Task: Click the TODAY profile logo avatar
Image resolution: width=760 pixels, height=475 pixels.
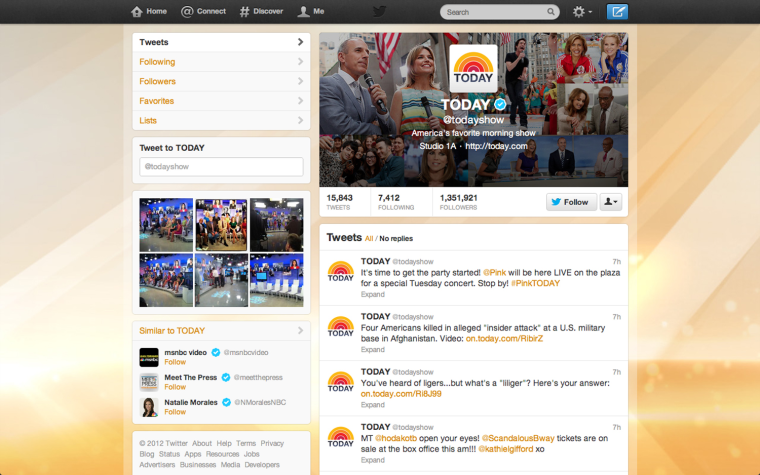Action: (x=474, y=68)
